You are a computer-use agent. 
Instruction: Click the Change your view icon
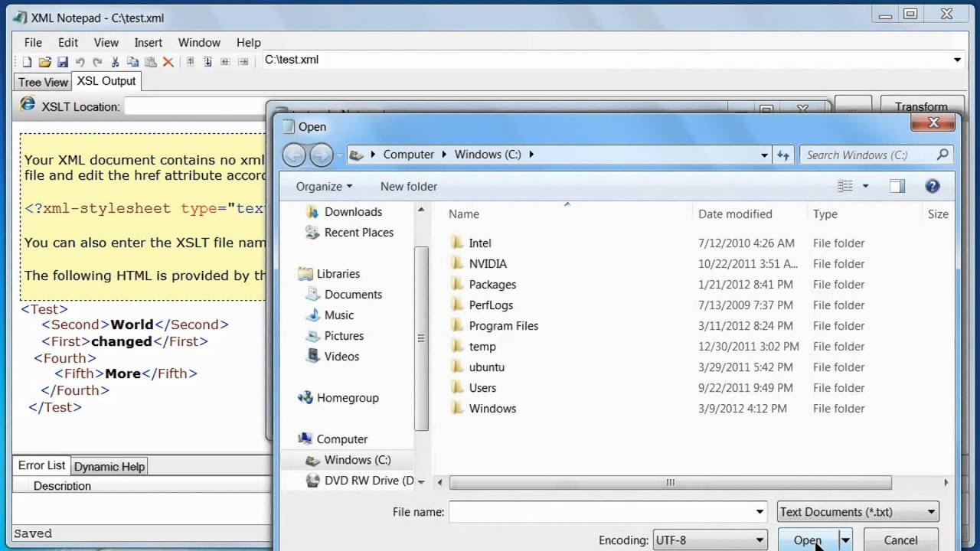click(845, 186)
